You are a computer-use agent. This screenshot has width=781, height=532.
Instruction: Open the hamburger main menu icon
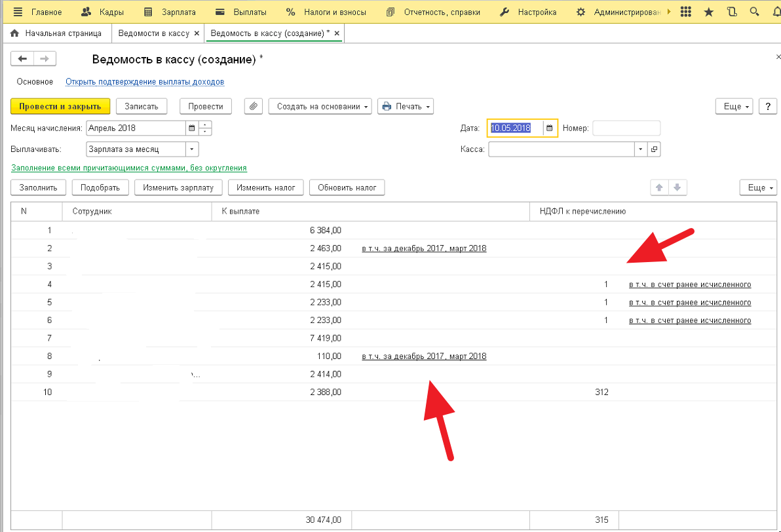18,12
